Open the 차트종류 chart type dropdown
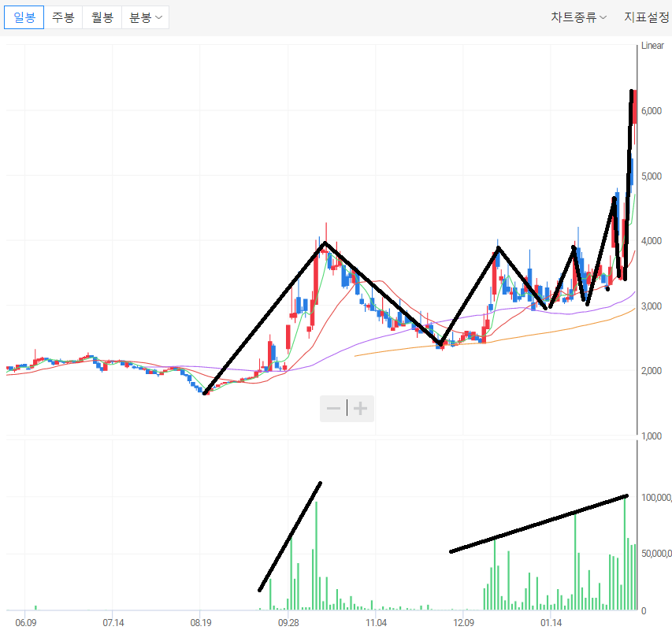Screen dimensions: 672x634 [578, 17]
